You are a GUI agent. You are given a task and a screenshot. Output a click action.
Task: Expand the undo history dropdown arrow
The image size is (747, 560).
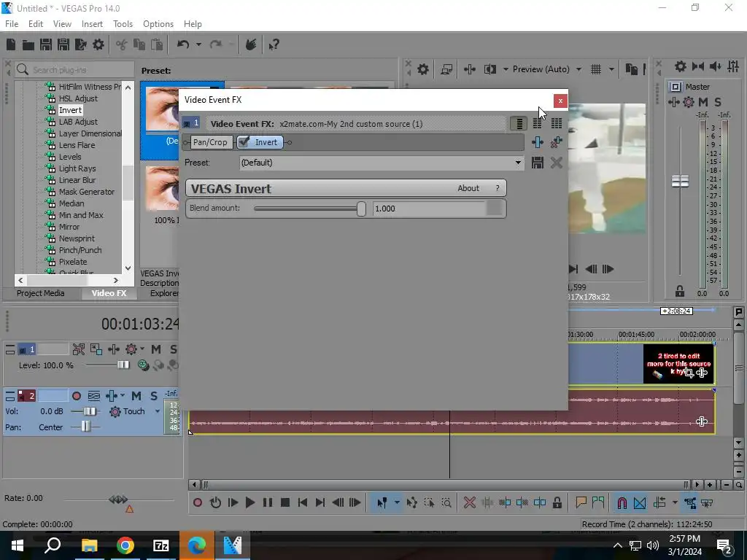click(198, 44)
